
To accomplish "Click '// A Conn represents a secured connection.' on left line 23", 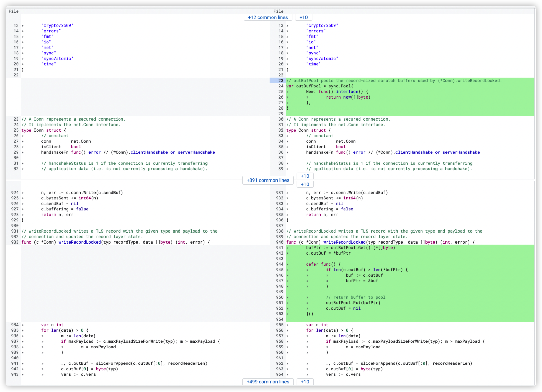I will (73, 119).
